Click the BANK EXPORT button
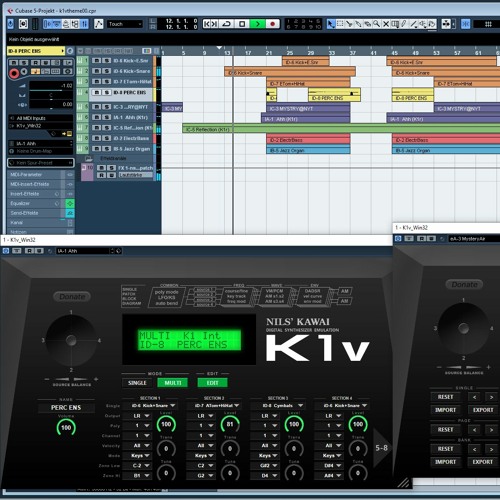Viewport: 500px width, 500px height. [482, 462]
